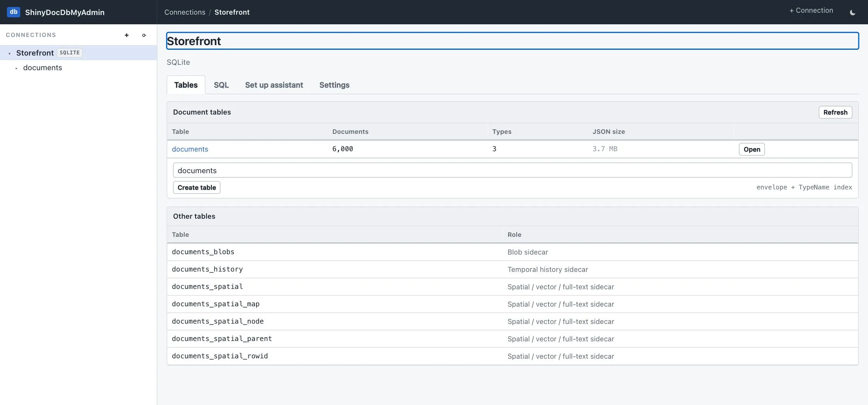Image resolution: width=868 pixels, height=405 pixels.
Task: Click the SQLITE badge in sidebar
Action: tap(69, 52)
